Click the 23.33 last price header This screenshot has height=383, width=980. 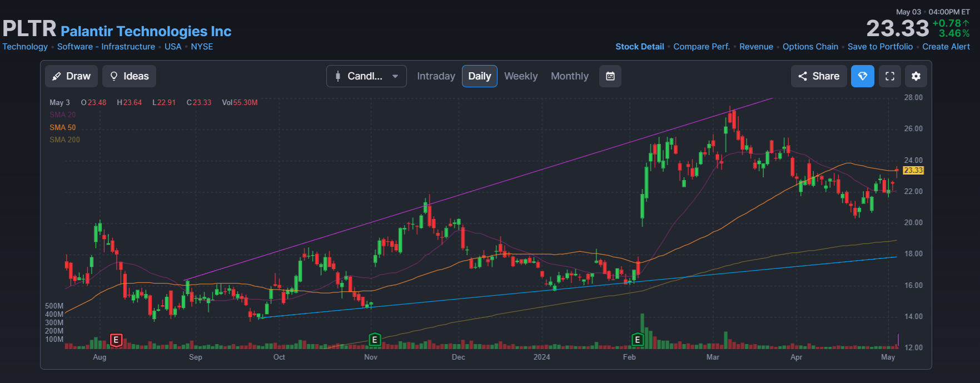click(897, 28)
